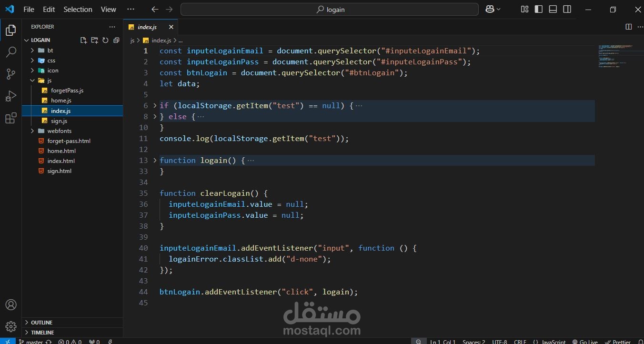Toggle the primary side bar
Viewport: 644px width, 344px height.
pos(539,9)
